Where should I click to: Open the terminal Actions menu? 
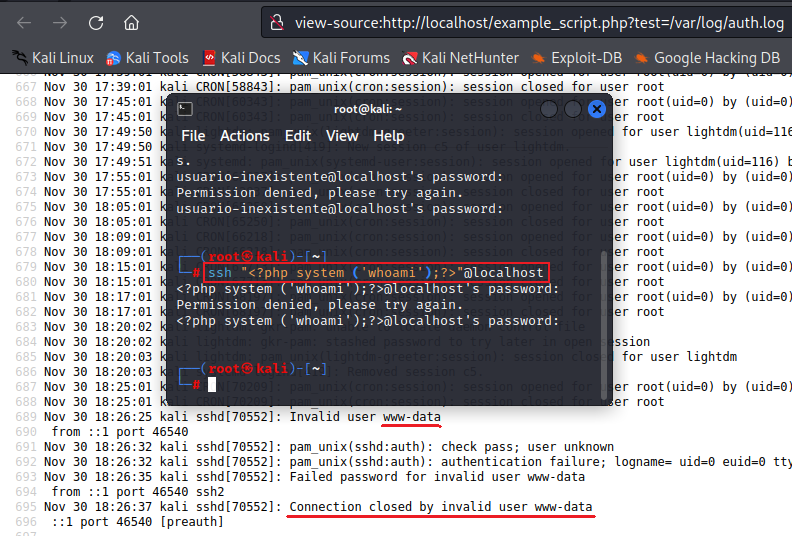pos(244,136)
